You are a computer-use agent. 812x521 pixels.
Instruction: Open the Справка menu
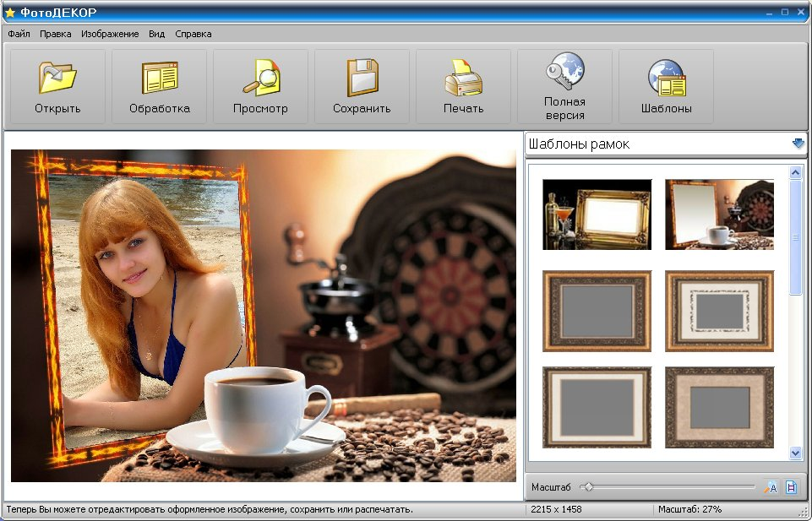coord(193,34)
